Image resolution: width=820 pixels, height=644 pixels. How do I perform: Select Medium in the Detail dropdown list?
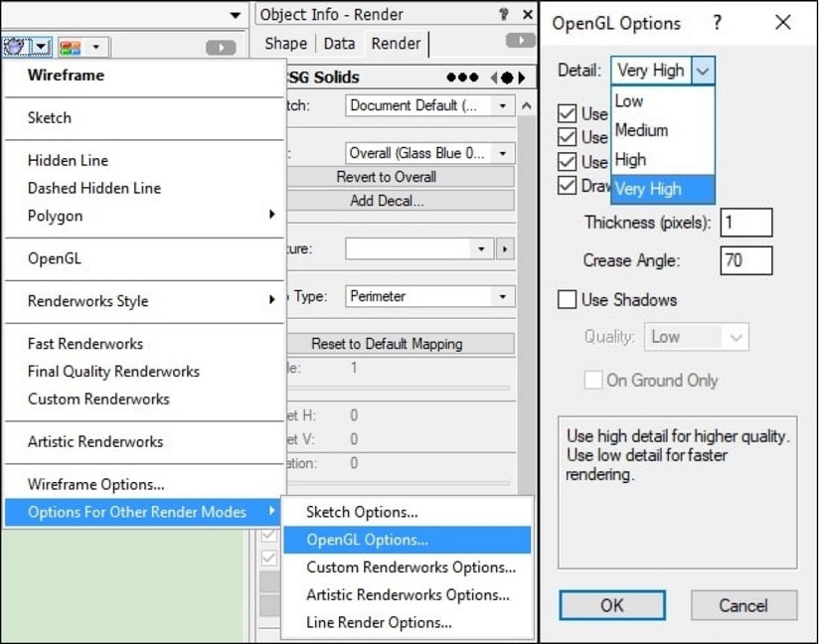coord(641,130)
